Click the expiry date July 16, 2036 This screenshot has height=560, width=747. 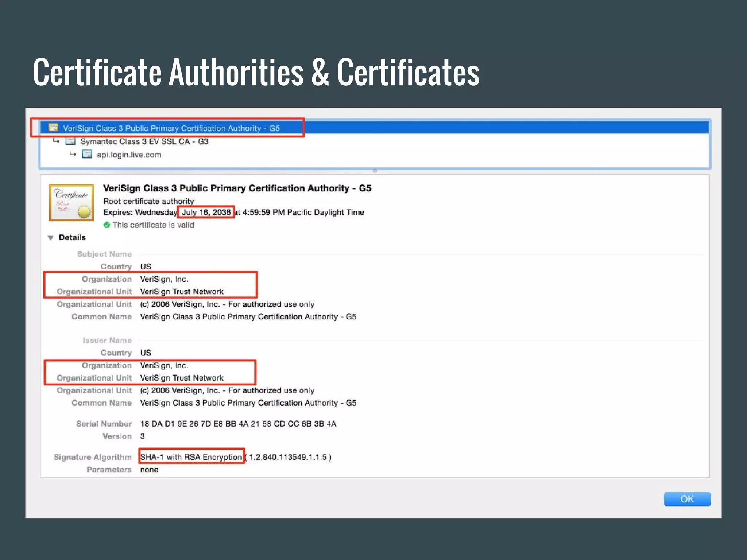tap(206, 212)
